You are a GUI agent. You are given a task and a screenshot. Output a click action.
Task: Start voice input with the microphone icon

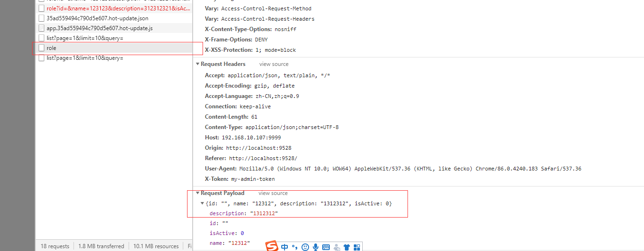(316, 247)
